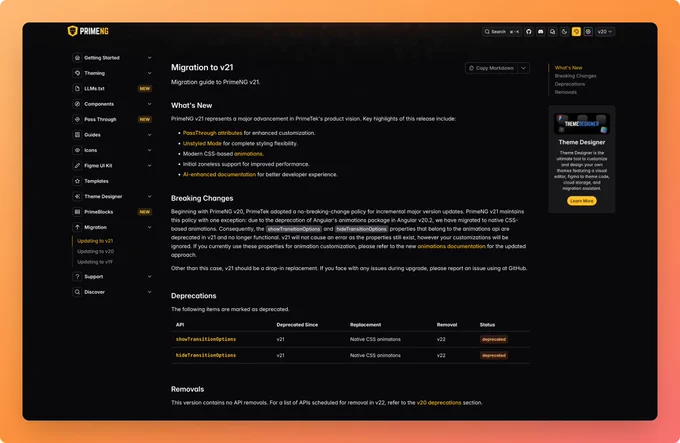Expand the Theming section chevron

tap(149, 73)
